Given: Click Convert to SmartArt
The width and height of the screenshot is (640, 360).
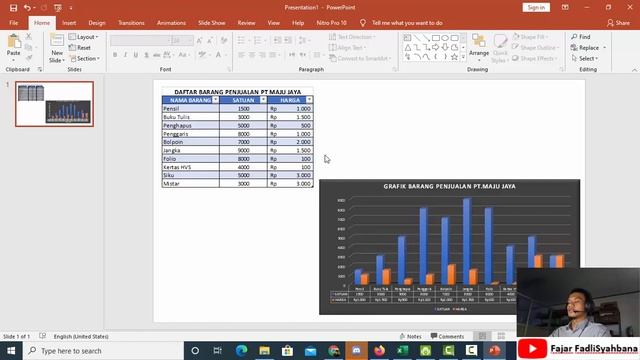Looking at the screenshot, I should tap(360, 58).
